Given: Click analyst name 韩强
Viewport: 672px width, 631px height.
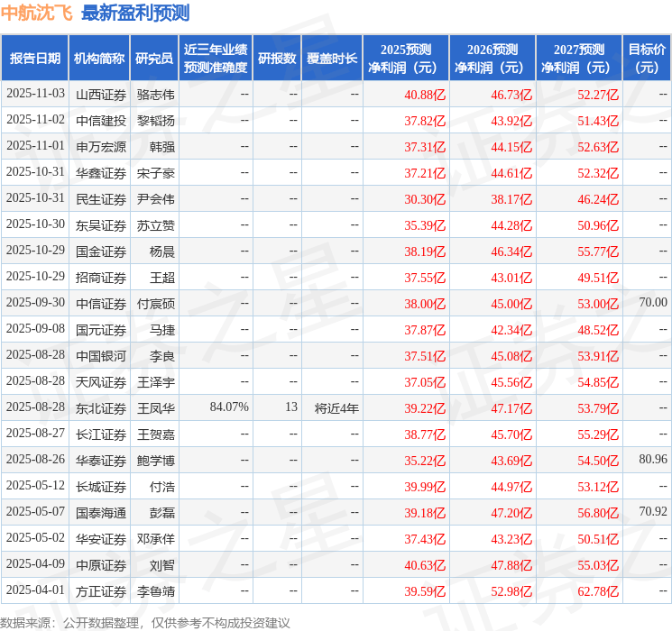Looking at the screenshot, I should [162, 147].
